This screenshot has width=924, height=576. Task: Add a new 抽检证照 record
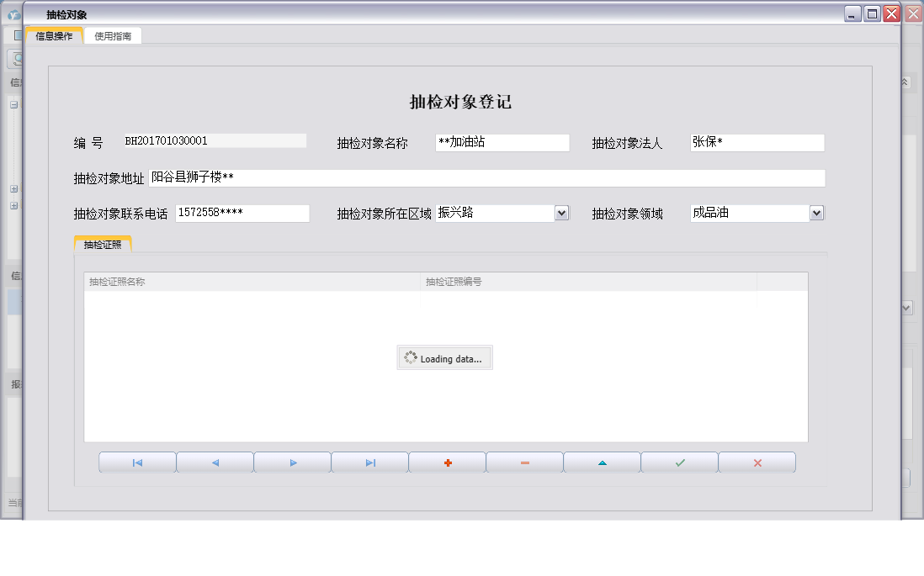click(x=447, y=462)
